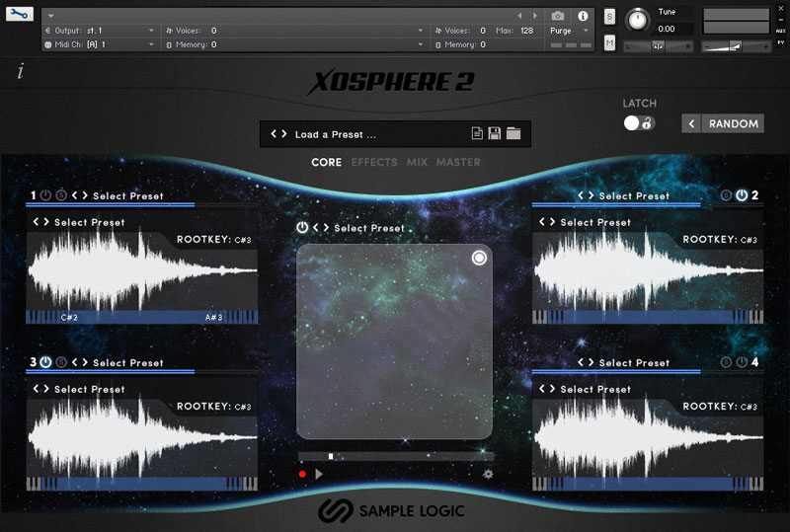The image size is (790, 532).
Task: Solo the instrument with S button
Action: pos(609,17)
